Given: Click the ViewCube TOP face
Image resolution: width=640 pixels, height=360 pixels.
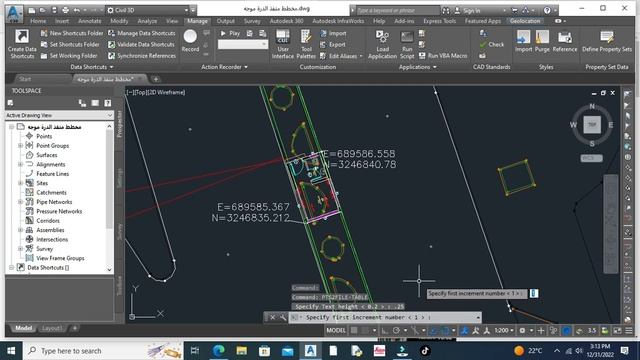Looking at the screenshot, I should click(x=592, y=124).
